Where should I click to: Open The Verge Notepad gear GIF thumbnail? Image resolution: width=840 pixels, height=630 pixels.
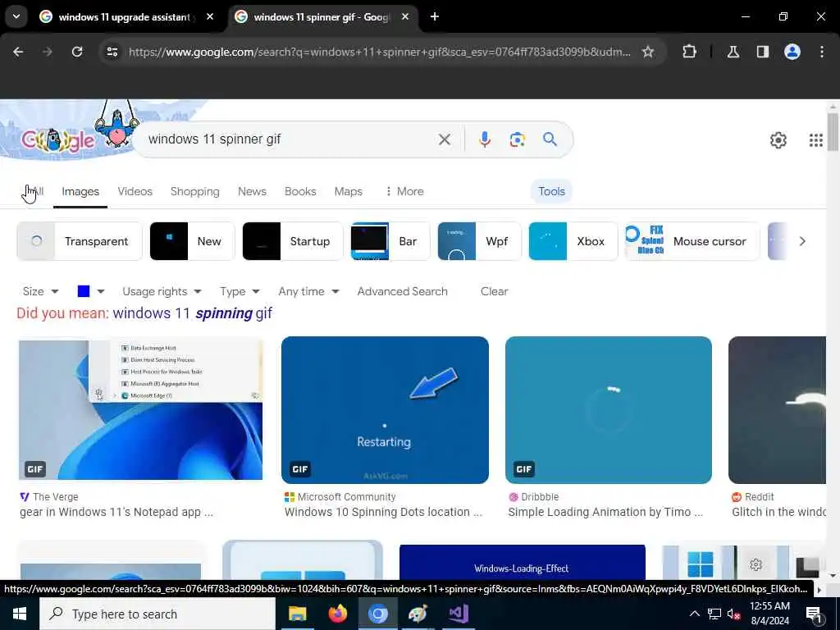(140, 410)
